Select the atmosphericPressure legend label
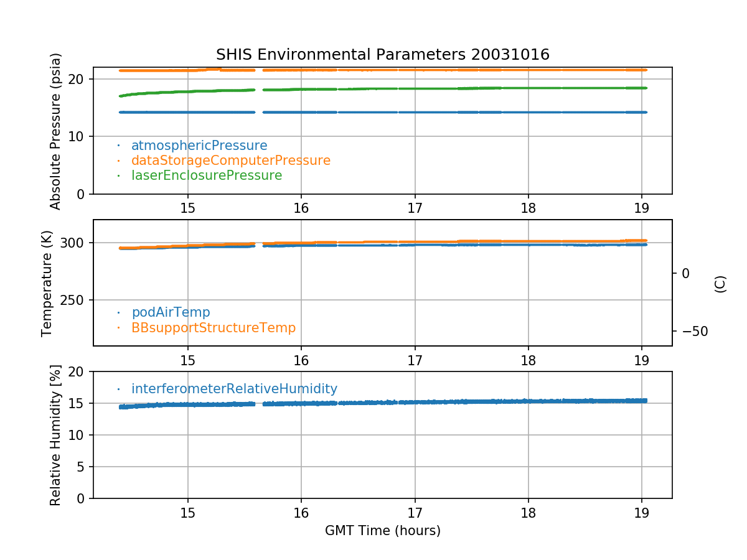 199,146
